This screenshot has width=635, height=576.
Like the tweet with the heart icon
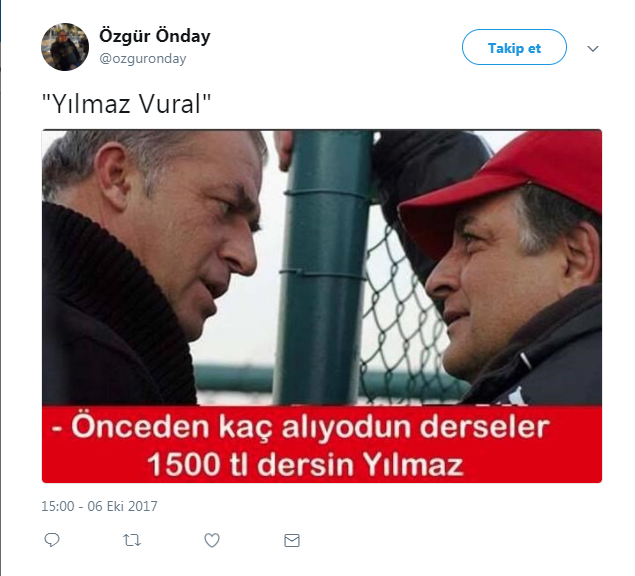click(x=212, y=540)
